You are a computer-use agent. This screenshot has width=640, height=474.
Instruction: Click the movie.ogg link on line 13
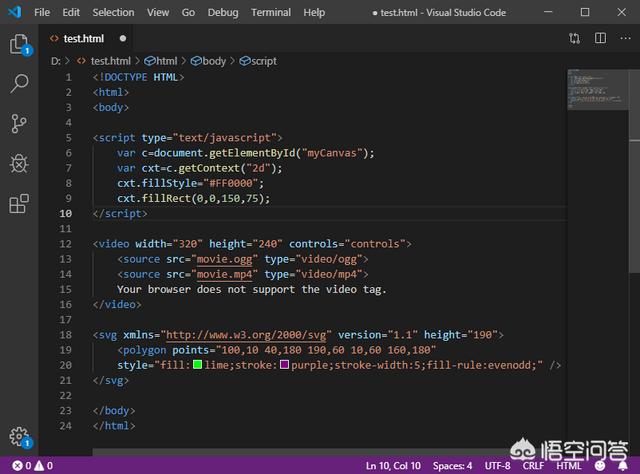(224, 259)
